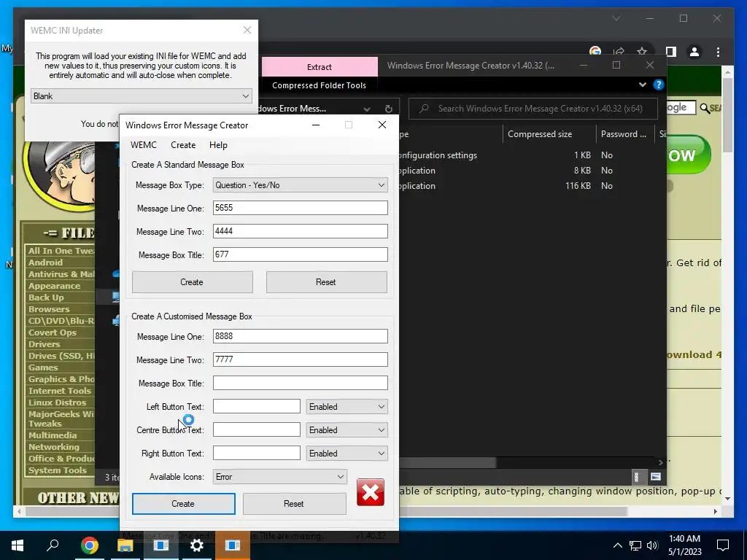Image resolution: width=747 pixels, height=560 pixels.
Task: Click the volume speaker tray icon
Action: click(x=652, y=545)
